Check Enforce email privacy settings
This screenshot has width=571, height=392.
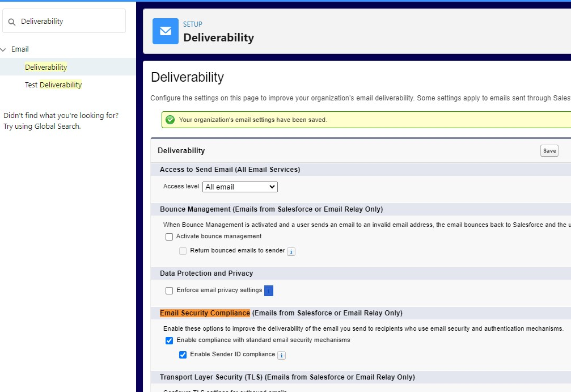[169, 290]
